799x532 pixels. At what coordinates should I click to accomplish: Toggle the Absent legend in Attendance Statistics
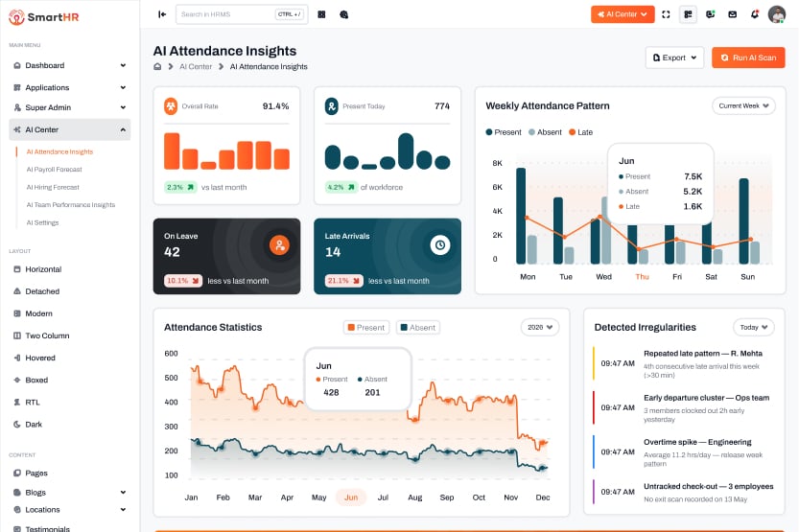point(418,327)
